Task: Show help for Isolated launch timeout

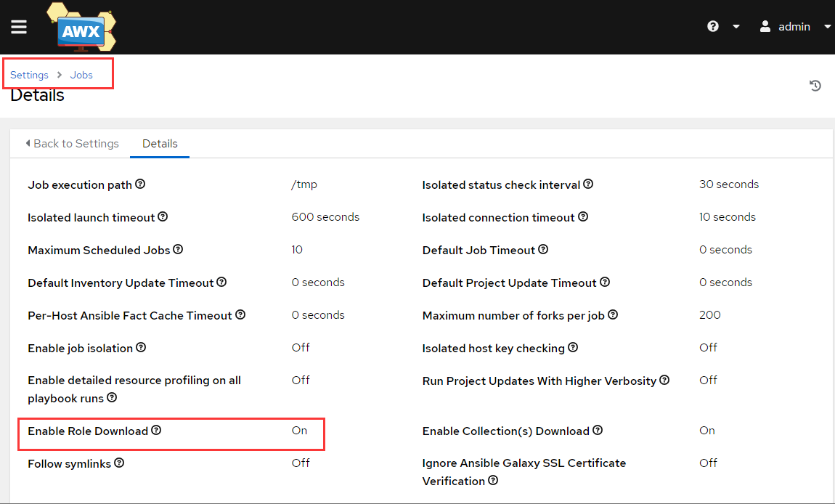Action: [163, 216]
